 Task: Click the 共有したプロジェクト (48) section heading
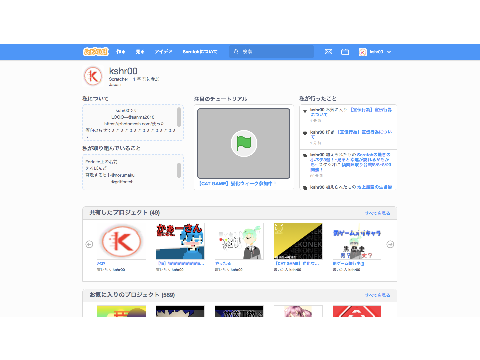coord(125,213)
